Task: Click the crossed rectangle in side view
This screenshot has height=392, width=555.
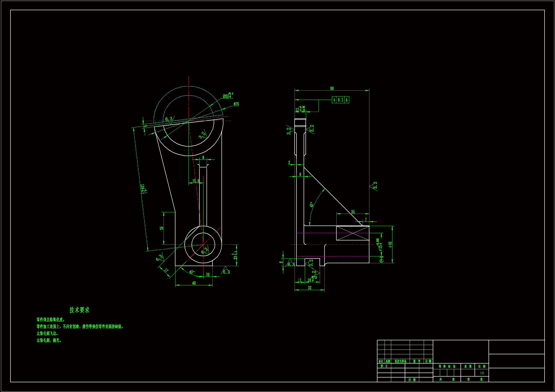Action: click(353, 233)
